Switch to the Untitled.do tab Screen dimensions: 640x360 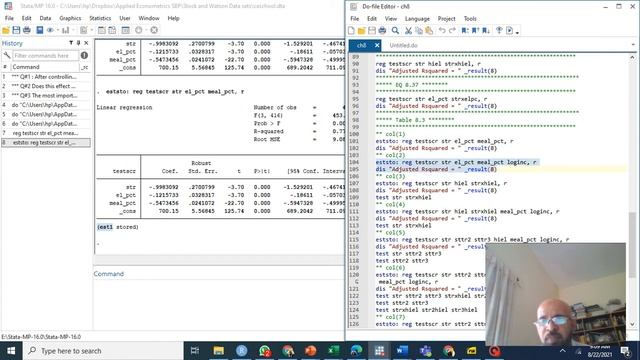pyautogui.click(x=403, y=45)
